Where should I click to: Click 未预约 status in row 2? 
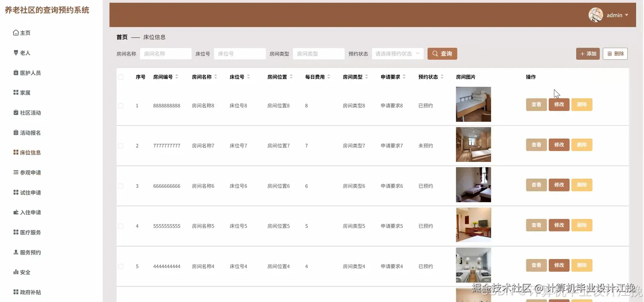coord(426,146)
